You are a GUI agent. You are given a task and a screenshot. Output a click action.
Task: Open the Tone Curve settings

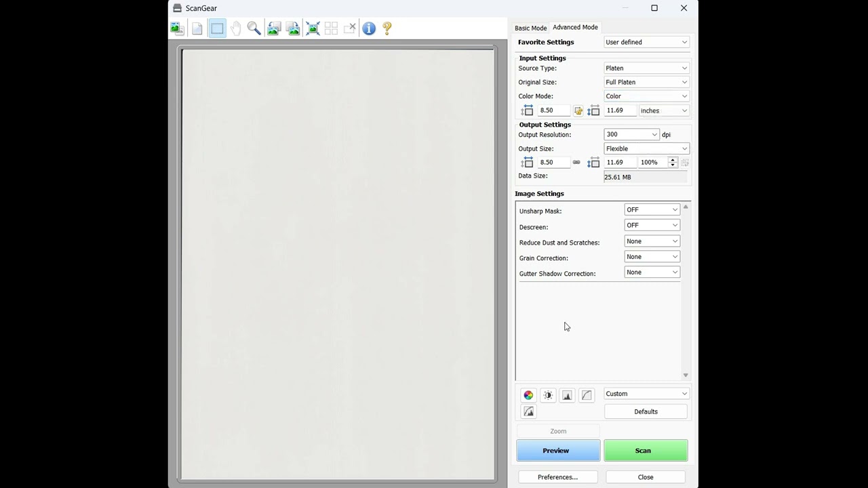coord(587,395)
